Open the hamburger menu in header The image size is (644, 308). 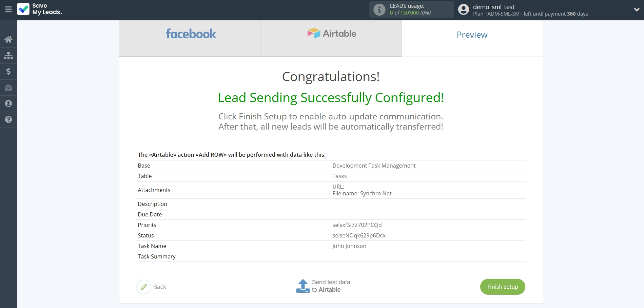click(x=8, y=9)
